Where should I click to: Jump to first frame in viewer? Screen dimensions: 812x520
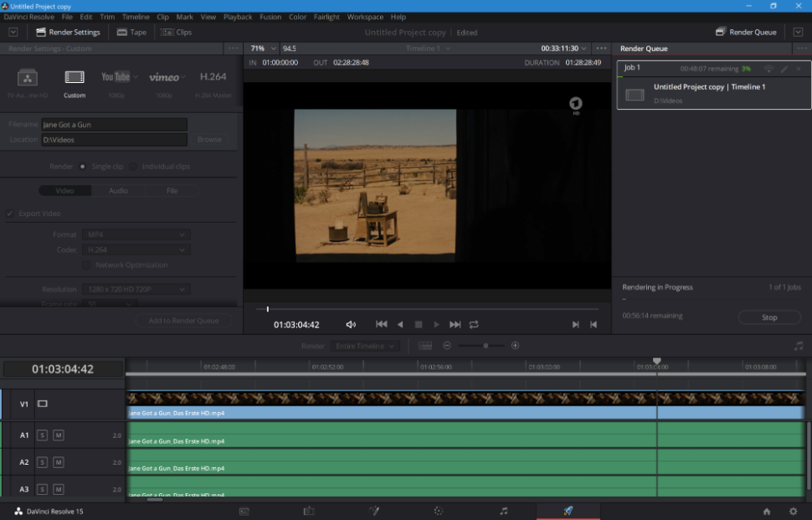pyautogui.click(x=382, y=324)
